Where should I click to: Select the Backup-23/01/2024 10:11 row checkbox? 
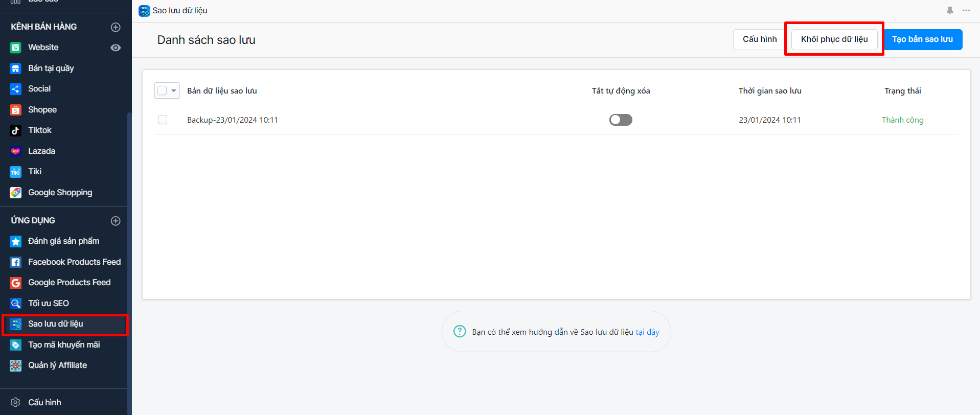coord(163,120)
